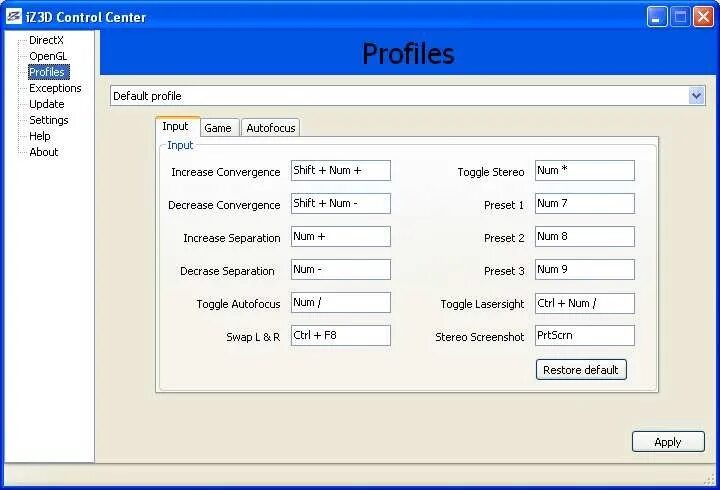Screen dimensions: 720x490
Task: Click the Stereo Screenshot hotkey field
Action: (585, 336)
